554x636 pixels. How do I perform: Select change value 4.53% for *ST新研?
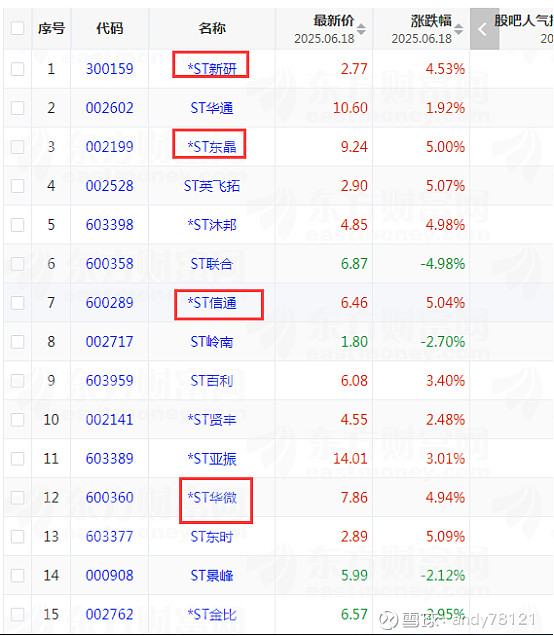pos(445,69)
